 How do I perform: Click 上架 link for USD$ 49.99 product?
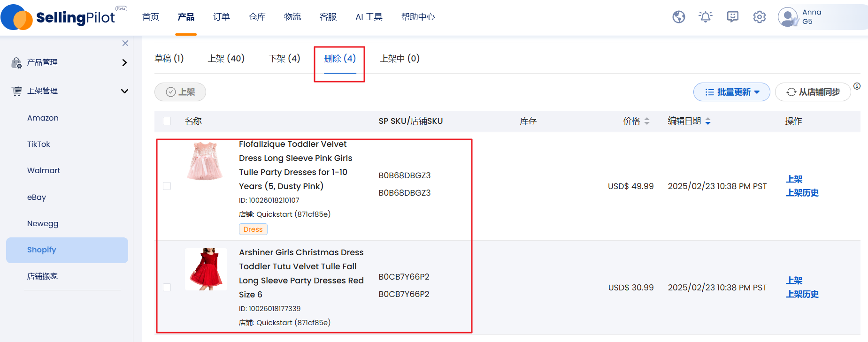(x=794, y=179)
